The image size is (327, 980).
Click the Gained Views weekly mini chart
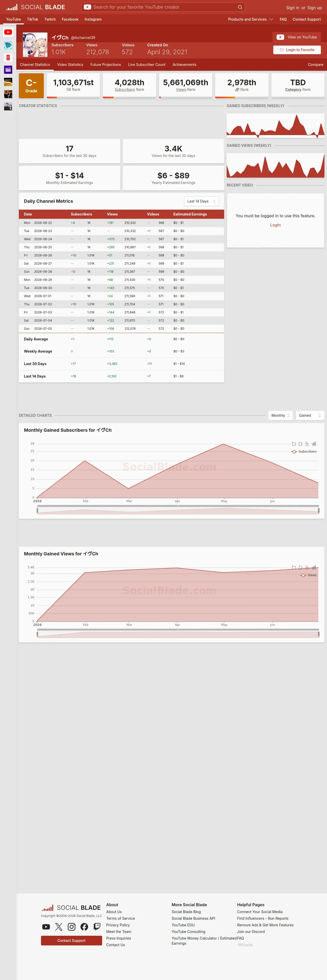coord(276,165)
